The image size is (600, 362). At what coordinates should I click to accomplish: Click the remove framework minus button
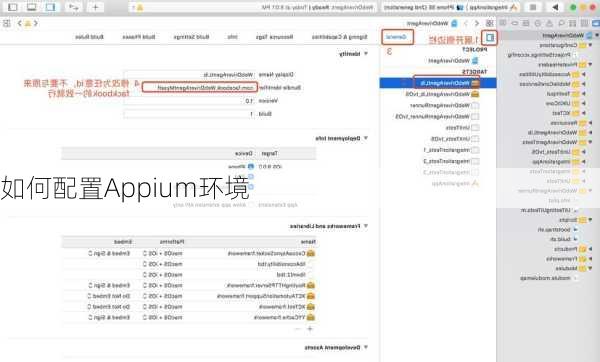pos(298,329)
